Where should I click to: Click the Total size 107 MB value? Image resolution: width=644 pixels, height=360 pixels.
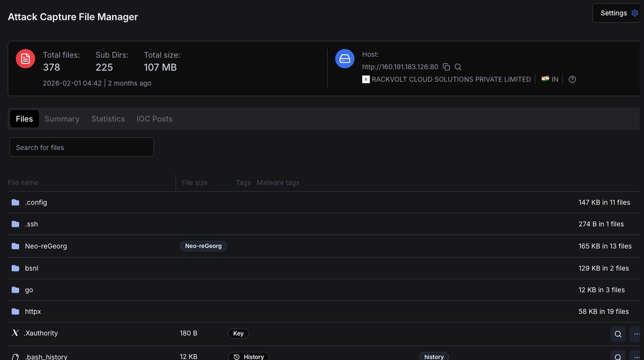(160, 67)
